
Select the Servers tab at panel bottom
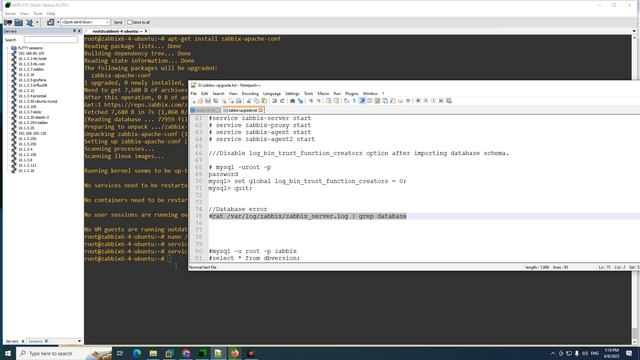(x=12, y=341)
